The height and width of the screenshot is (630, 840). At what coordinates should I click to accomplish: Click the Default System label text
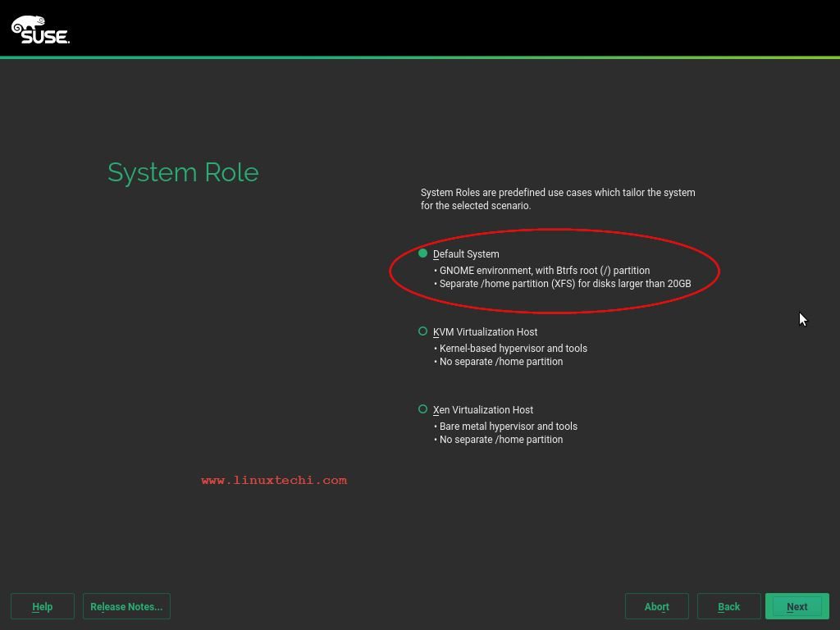click(466, 253)
